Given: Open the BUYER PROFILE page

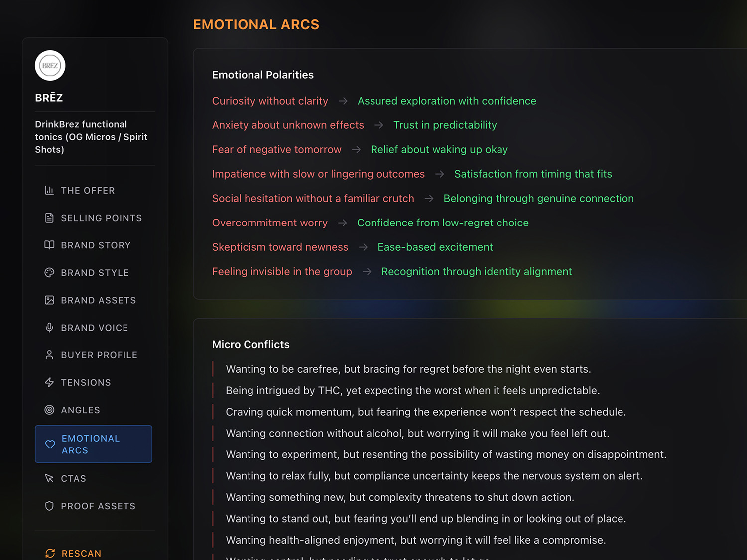Looking at the screenshot, I should [99, 355].
